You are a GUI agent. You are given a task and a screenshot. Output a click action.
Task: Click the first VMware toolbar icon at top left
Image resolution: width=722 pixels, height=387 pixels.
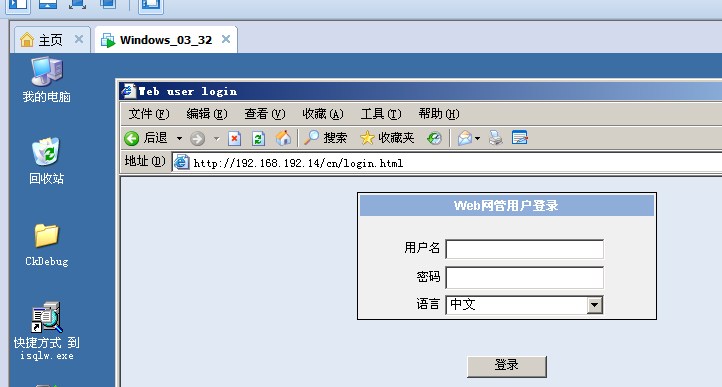point(18,4)
